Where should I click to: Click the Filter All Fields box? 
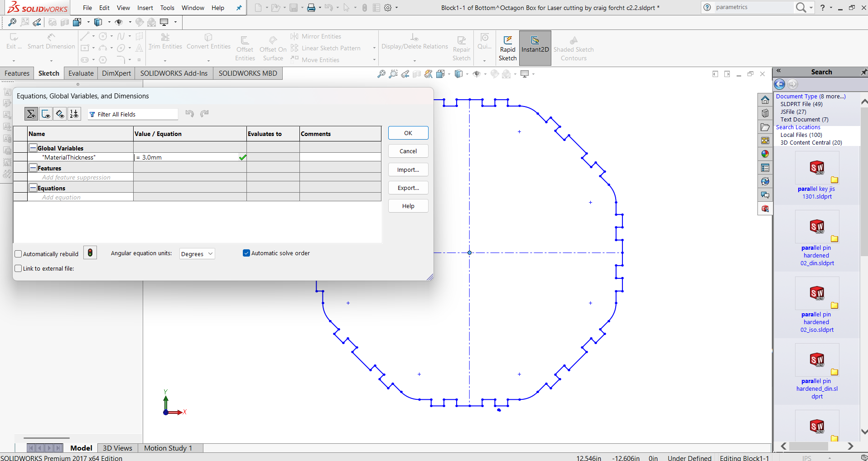(133, 114)
